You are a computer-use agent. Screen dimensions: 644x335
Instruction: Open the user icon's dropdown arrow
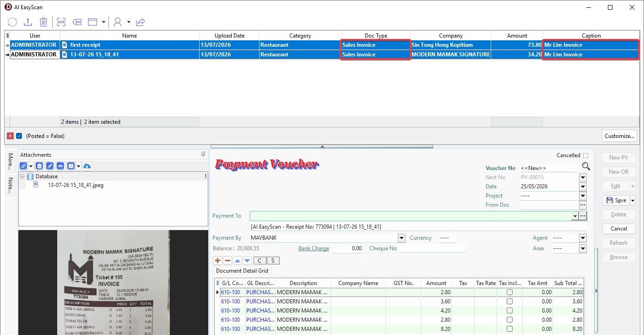129,22
